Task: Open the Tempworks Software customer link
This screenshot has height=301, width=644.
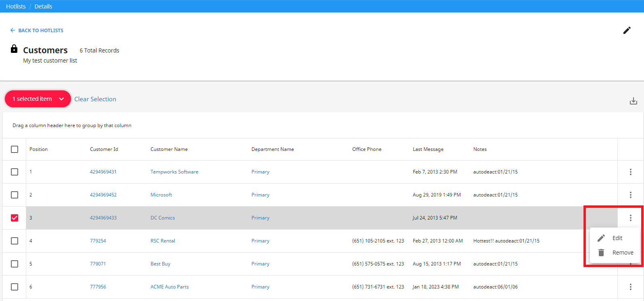Action: (174, 172)
